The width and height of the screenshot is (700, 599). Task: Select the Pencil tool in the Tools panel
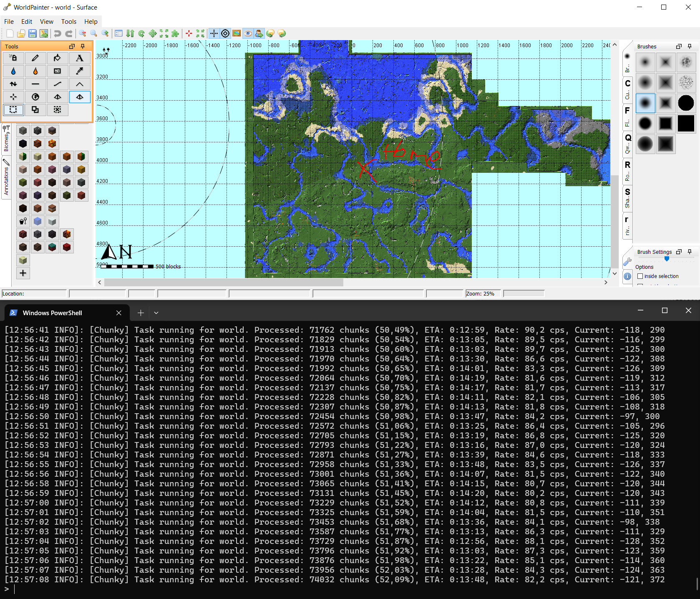[x=35, y=58]
